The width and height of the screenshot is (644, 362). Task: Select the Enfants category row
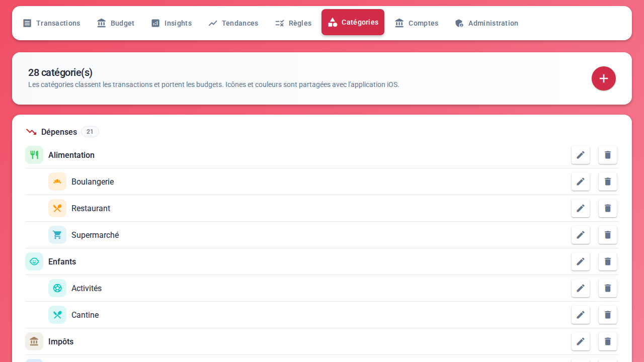click(x=322, y=261)
